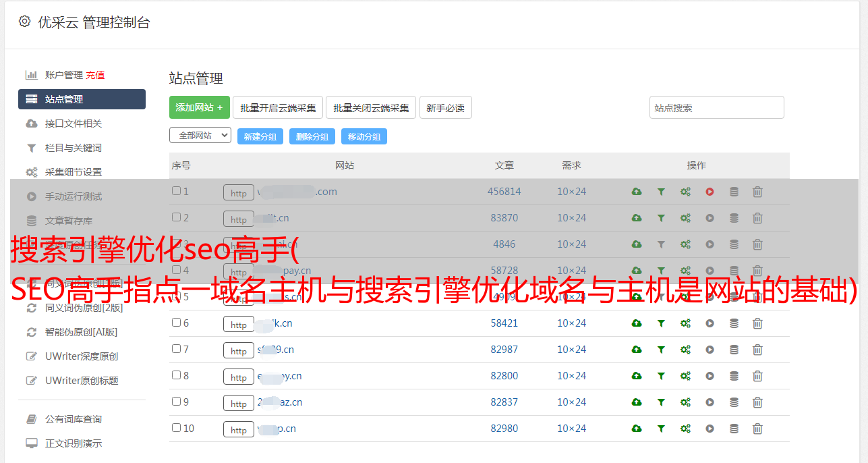Image resolution: width=868 pixels, height=463 pixels.
Task: Tick the checkbox for row 6
Action: (x=176, y=323)
